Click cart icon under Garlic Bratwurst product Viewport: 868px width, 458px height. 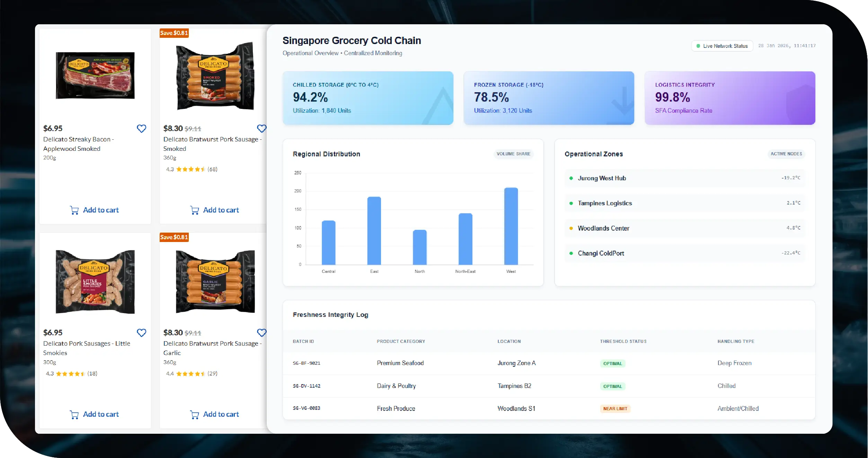(194, 414)
